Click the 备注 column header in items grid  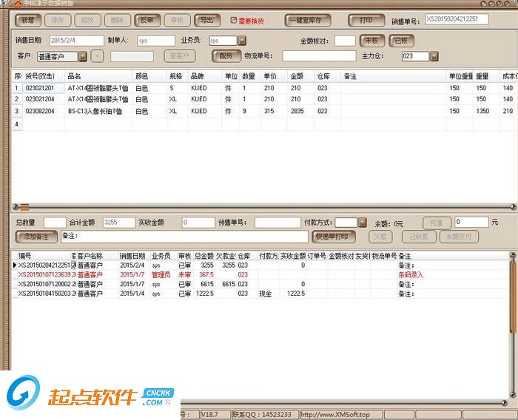coord(394,77)
